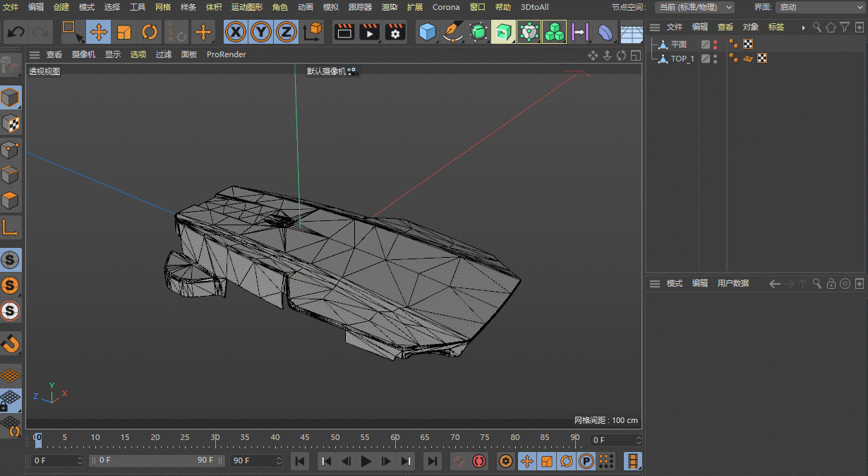Select the Rotate tool in top toolbar
868x476 pixels.
click(x=150, y=32)
